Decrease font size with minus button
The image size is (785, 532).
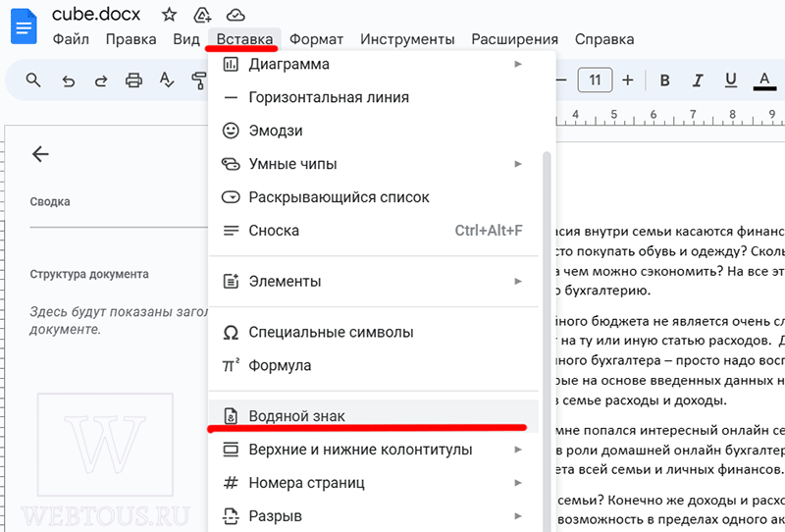[x=561, y=80]
